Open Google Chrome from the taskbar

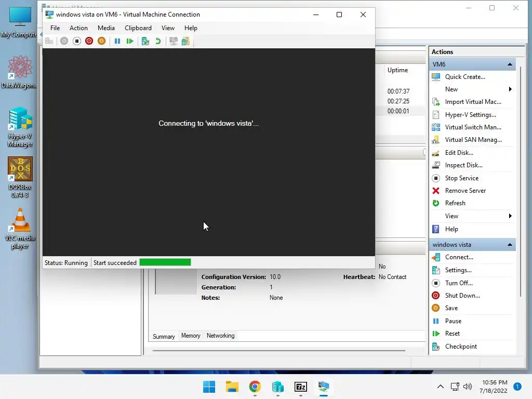click(255, 387)
